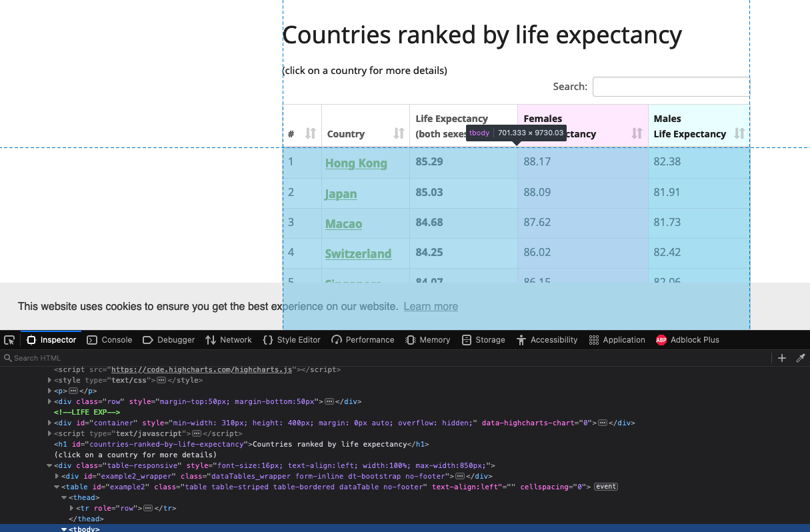Open the Performance tab

pos(363,340)
